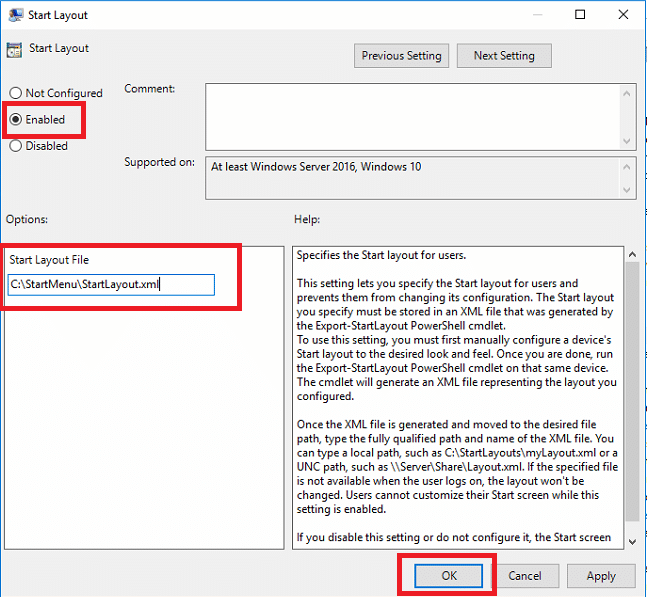Image resolution: width=647 pixels, height=599 pixels.
Task: Maximize the Start Layout window
Action: [x=580, y=15]
